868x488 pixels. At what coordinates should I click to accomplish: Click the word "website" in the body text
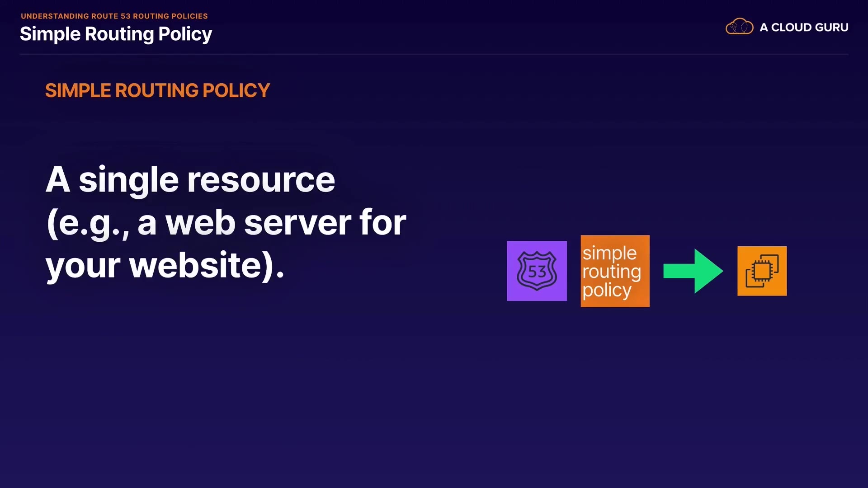tap(202, 265)
